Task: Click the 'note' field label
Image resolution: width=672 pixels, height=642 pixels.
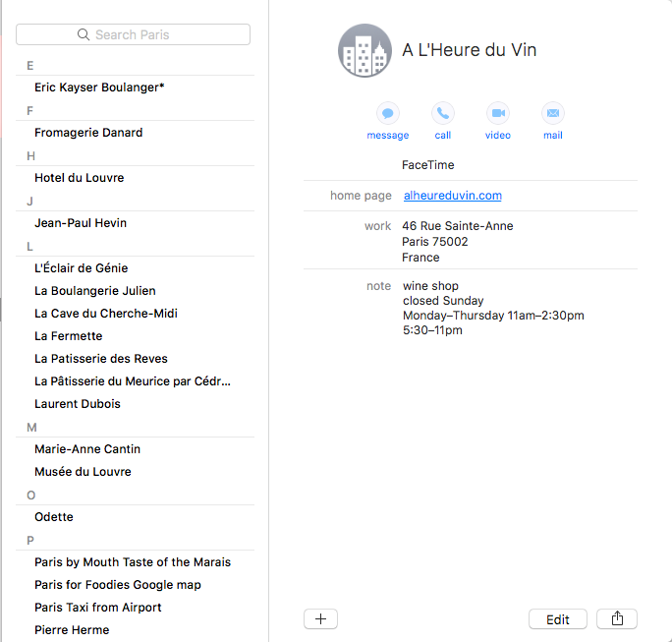Action: [x=378, y=286]
